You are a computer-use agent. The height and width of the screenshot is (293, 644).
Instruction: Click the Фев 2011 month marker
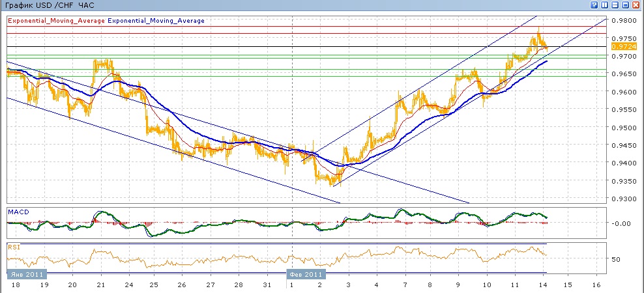point(306,274)
